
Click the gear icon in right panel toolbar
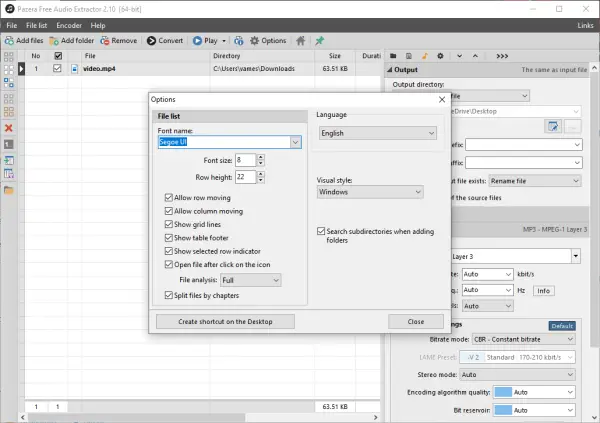tap(440, 55)
